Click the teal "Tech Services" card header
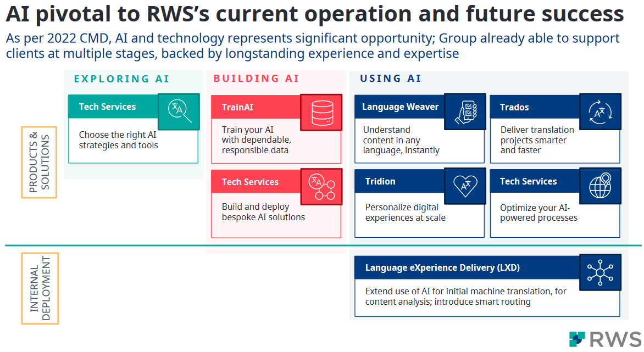 click(x=113, y=107)
